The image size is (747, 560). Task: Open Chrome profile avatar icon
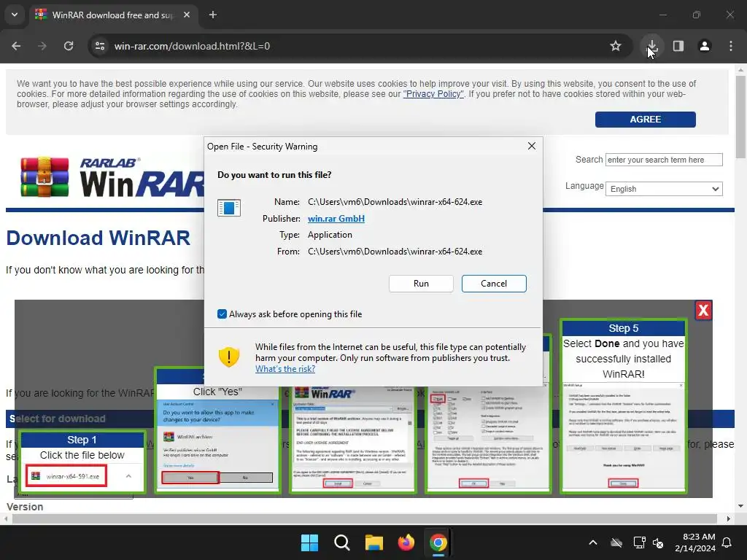pos(705,46)
